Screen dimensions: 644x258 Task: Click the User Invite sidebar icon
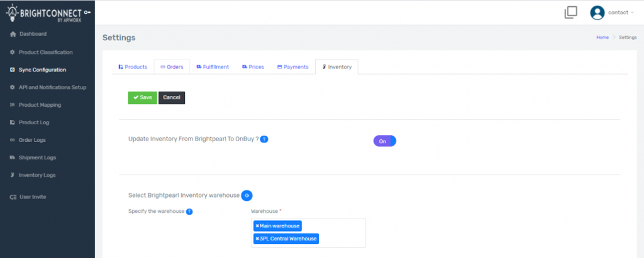coord(13,197)
